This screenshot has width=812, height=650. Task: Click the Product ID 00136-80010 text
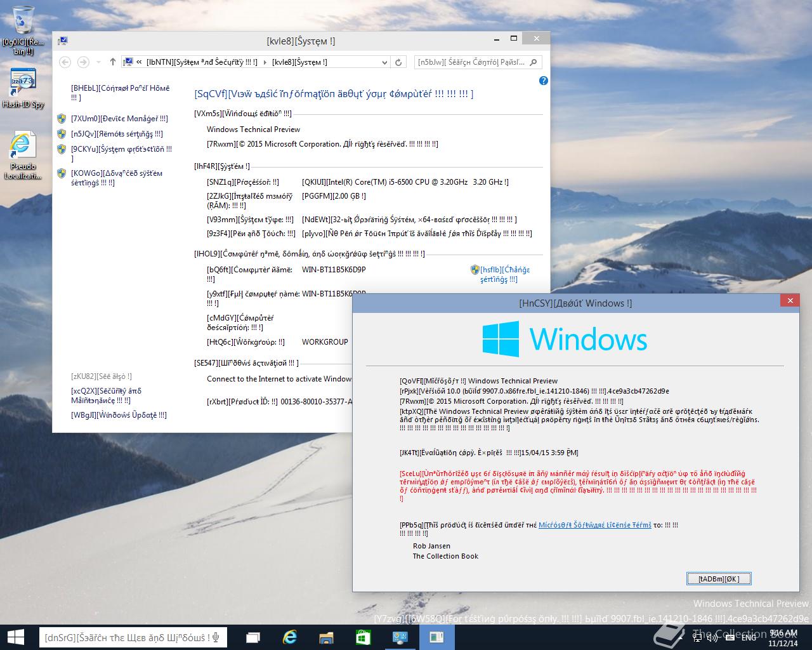click(316, 402)
